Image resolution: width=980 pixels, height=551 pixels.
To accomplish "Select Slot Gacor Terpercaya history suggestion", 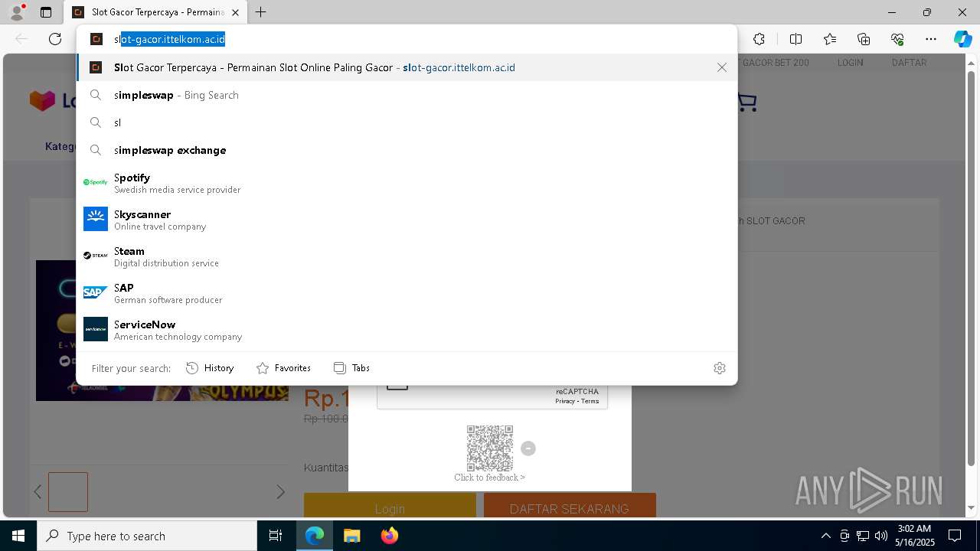I will pyautogui.click(x=407, y=67).
